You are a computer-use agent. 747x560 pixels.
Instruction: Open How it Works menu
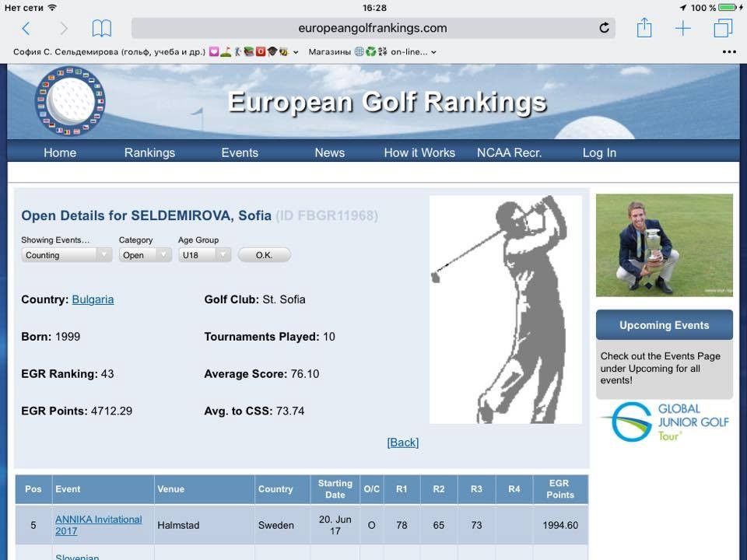[x=419, y=152]
